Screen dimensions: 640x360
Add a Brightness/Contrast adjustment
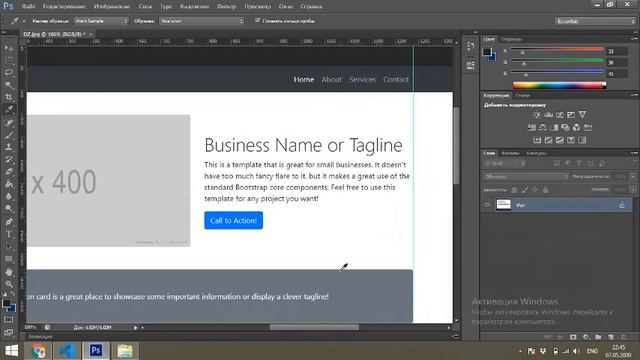[x=537, y=115]
